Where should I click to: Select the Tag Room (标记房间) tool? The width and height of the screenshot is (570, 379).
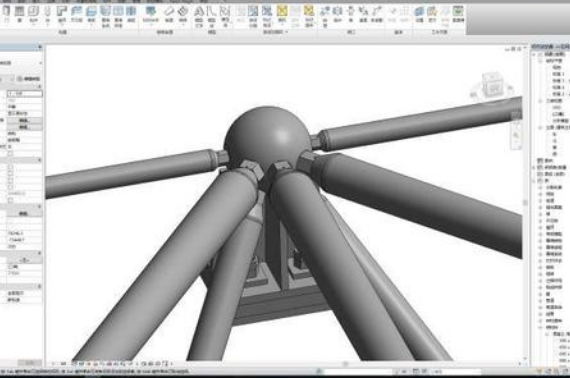(267, 16)
